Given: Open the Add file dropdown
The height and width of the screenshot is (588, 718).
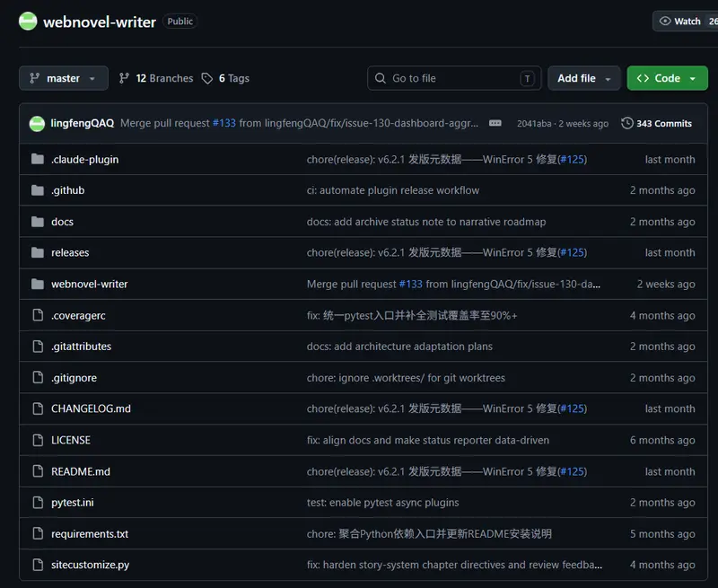Looking at the screenshot, I should [x=584, y=78].
